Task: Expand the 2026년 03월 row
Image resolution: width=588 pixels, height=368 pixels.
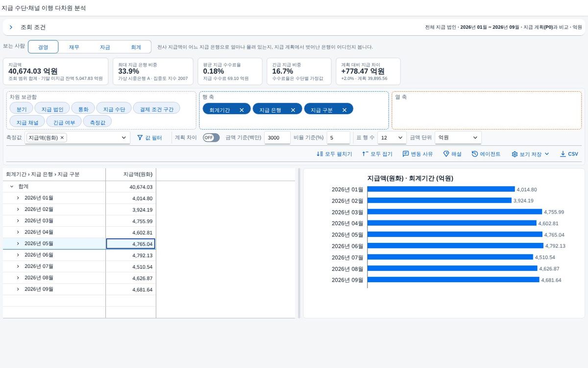Action: pos(18,221)
